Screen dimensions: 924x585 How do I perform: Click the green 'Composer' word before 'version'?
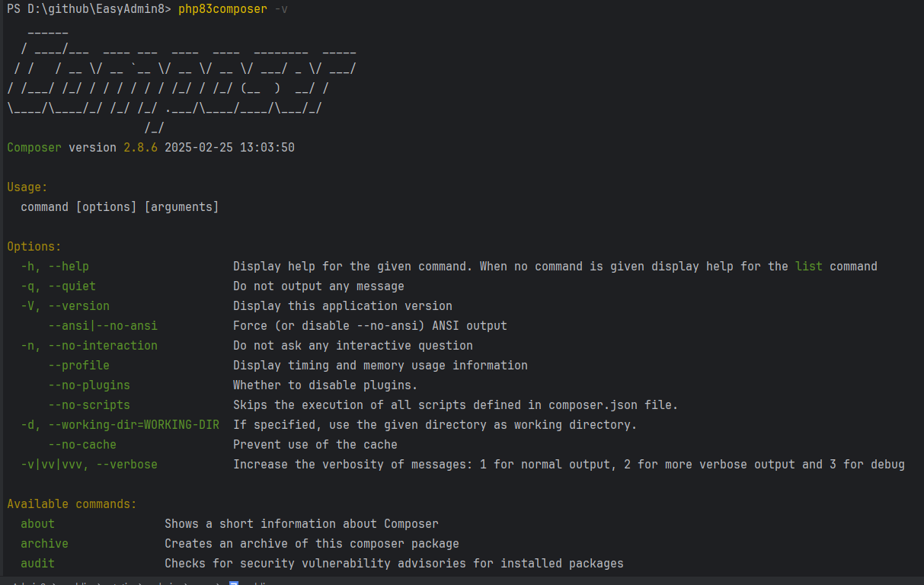pos(34,148)
